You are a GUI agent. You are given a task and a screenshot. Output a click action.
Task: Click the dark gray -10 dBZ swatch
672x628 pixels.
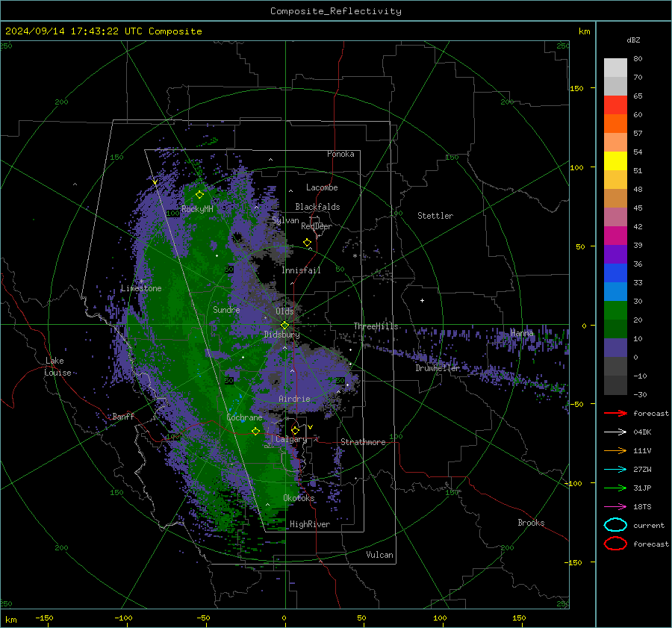pos(615,385)
